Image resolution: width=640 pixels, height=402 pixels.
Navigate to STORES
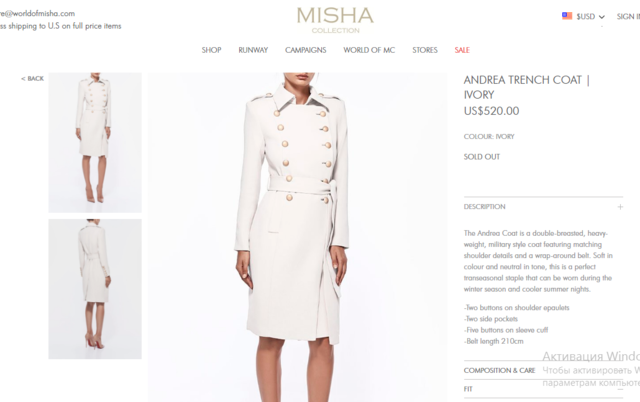(x=424, y=50)
